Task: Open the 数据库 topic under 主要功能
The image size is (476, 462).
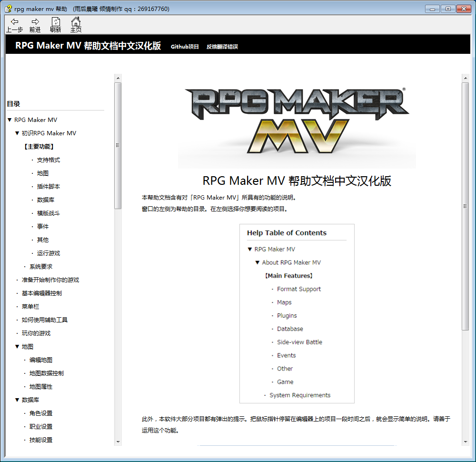Action: point(46,200)
